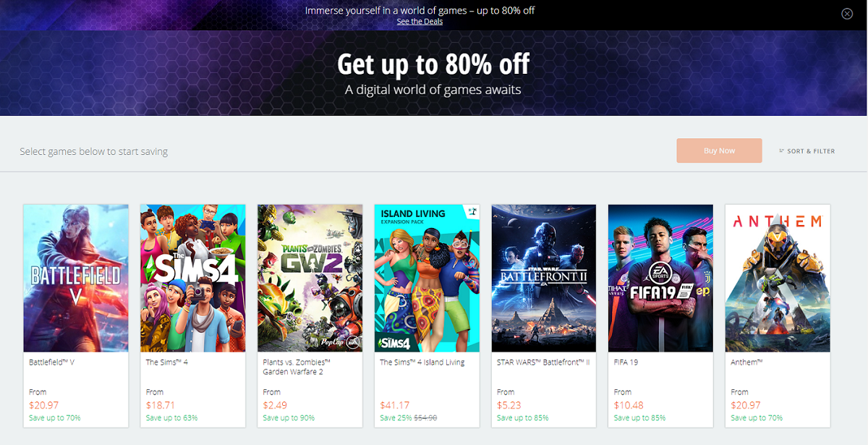Click the Island Living expansion pack cover
The width and height of the screenshot is (868, 445).
pos(427,278)
